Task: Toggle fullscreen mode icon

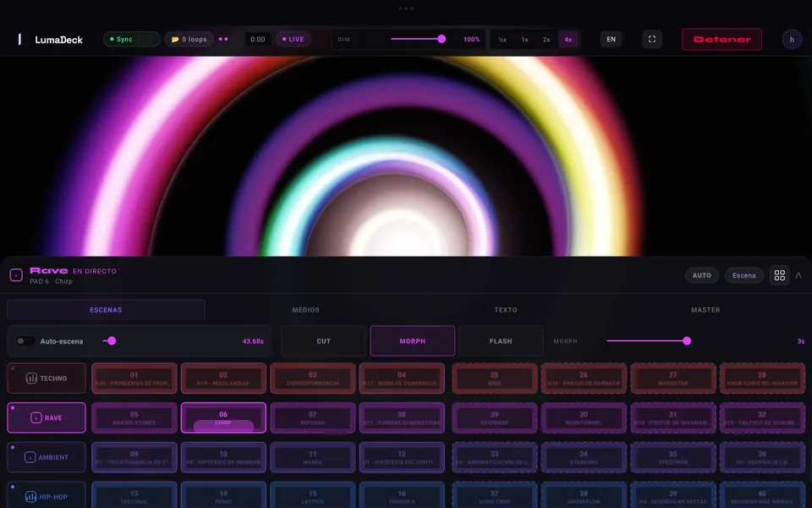Action: [x=652, y=40]
